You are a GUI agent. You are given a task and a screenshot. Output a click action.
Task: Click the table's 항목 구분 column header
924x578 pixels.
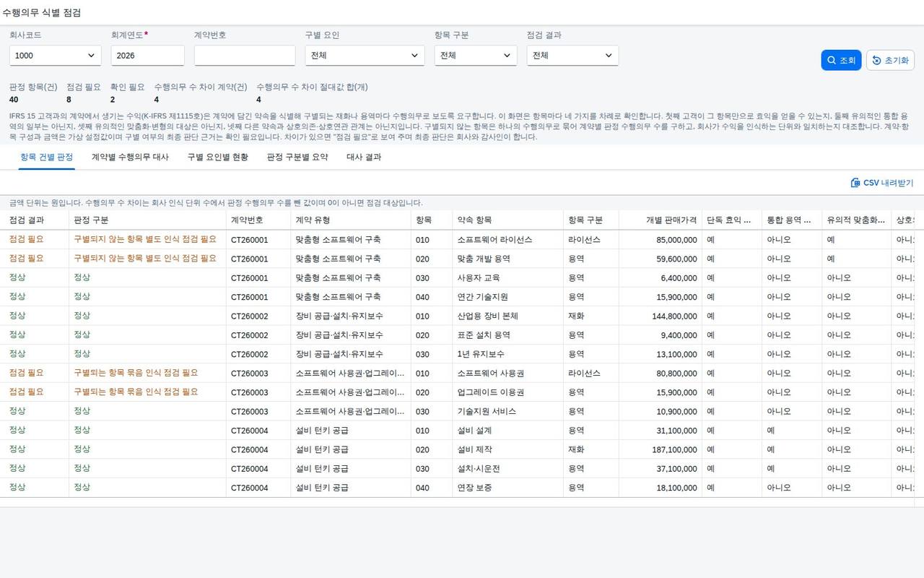coord(590,220)
